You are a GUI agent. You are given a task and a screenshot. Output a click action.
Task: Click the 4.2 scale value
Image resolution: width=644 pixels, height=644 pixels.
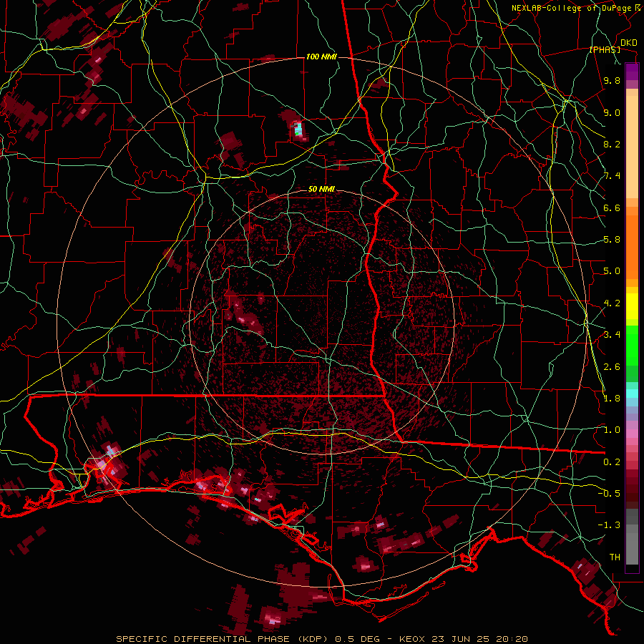(x=612, y=303)
